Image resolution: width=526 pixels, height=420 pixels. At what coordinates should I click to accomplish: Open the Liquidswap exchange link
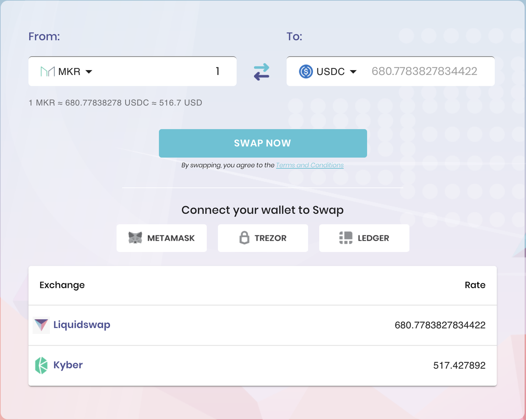[x=82, y=325]
